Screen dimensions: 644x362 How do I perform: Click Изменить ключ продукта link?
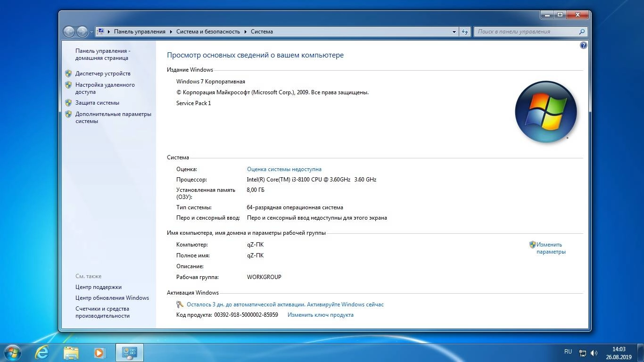pyautogui.click(x=321, y=315)
